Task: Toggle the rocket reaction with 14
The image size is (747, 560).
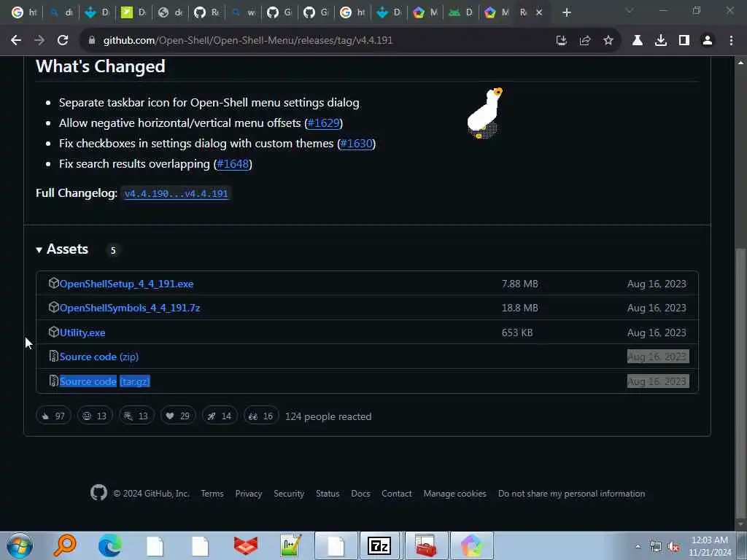Action: 220,416
